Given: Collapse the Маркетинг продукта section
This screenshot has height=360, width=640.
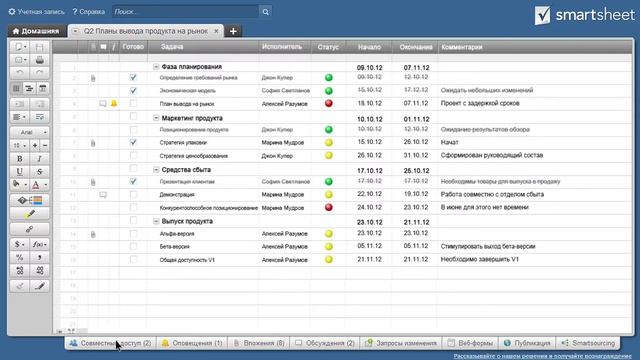Looking at the screenshot, I should click(x=156, y=118).
